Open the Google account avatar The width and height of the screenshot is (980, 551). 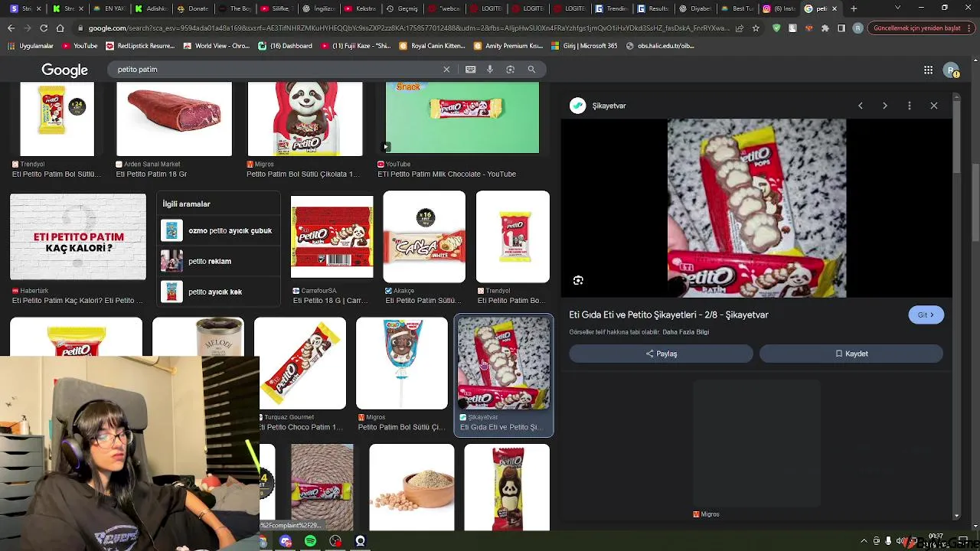pos(951,70)
